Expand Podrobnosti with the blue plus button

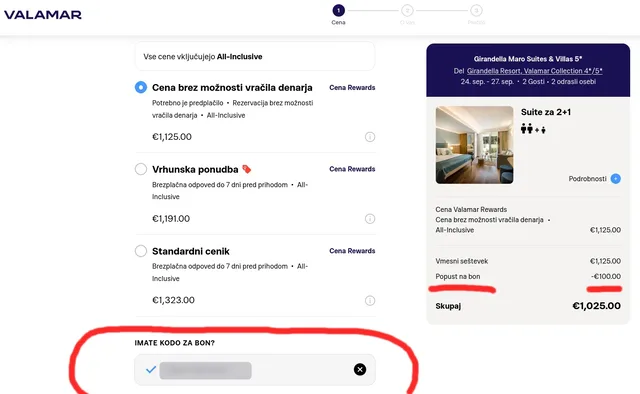click(616, 178)
